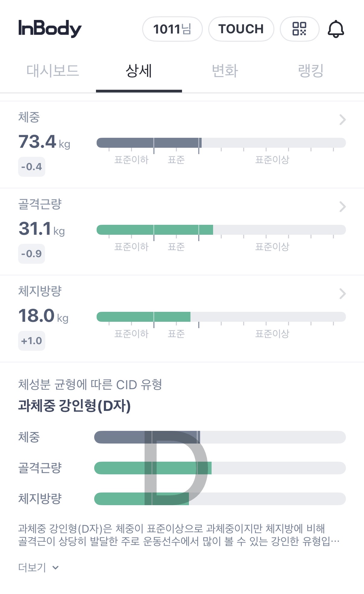Tap the large D type overlay graphic

(176, 468)
